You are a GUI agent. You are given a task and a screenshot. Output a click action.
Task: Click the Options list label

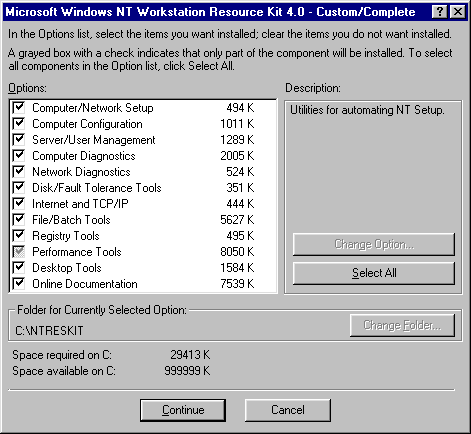tap(28, 88)
